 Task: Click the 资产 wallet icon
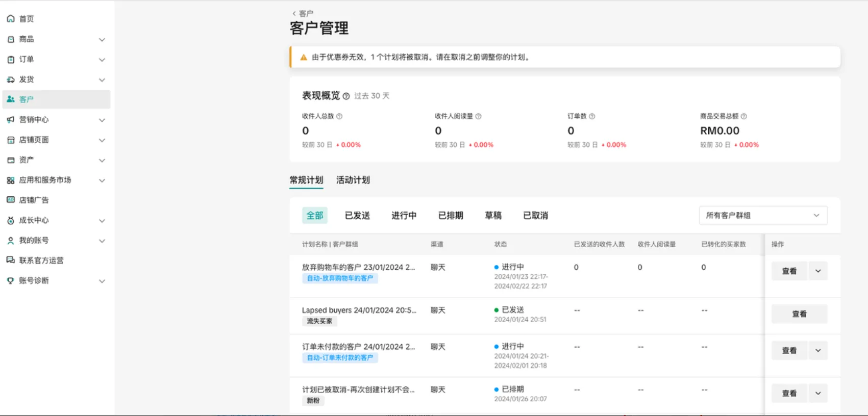11,160
